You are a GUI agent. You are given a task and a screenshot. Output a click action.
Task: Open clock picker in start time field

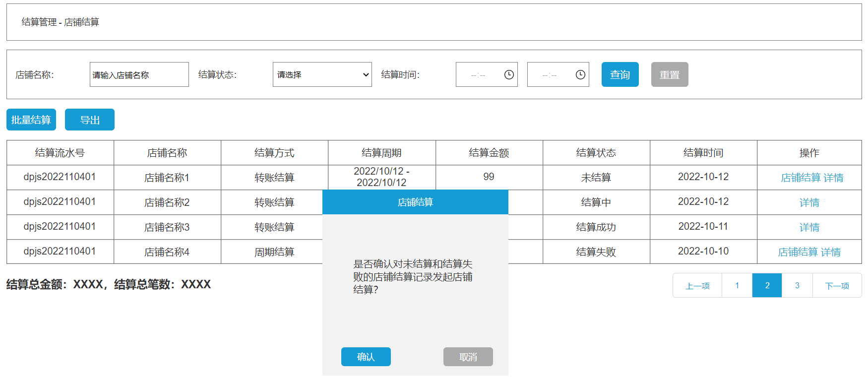tap(509, 74)
